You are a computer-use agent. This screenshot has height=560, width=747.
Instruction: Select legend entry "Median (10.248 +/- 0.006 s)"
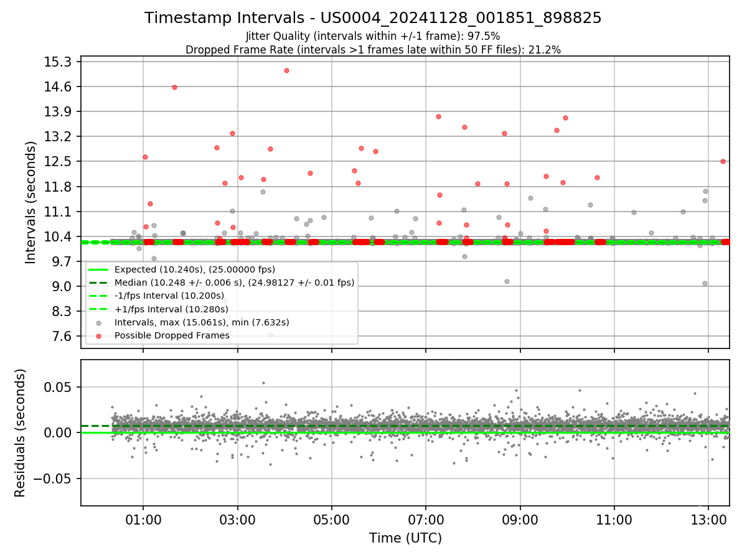click(235, 282)
